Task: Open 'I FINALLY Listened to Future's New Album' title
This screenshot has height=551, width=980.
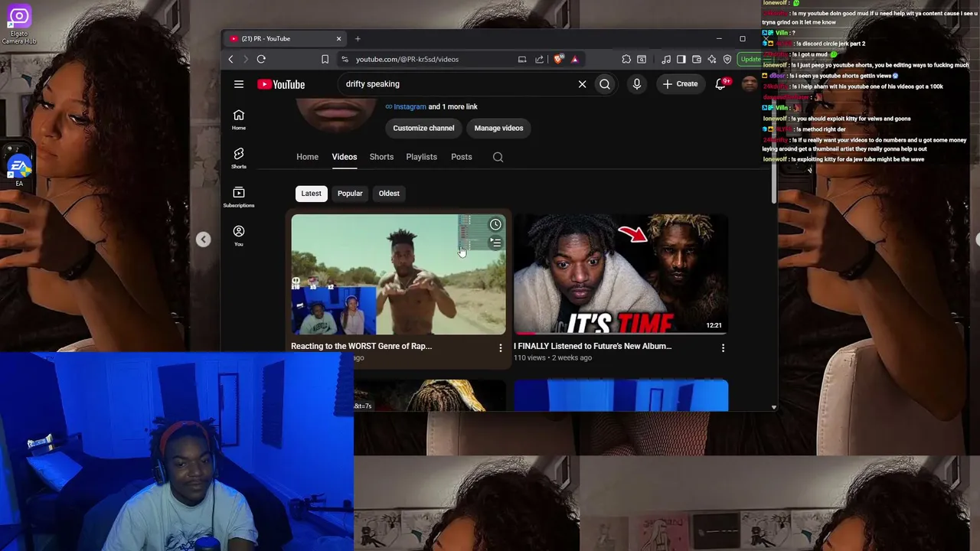Action: (x=593, y=346)
